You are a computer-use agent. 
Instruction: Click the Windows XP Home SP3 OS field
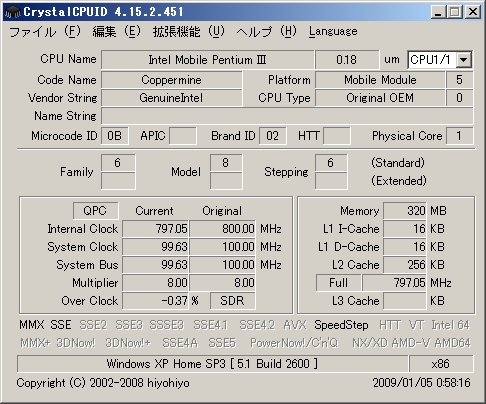pos(212,364)
